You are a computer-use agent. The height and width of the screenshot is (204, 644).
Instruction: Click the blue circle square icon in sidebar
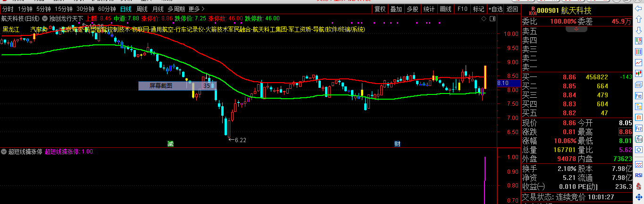(x=639, y=149)
